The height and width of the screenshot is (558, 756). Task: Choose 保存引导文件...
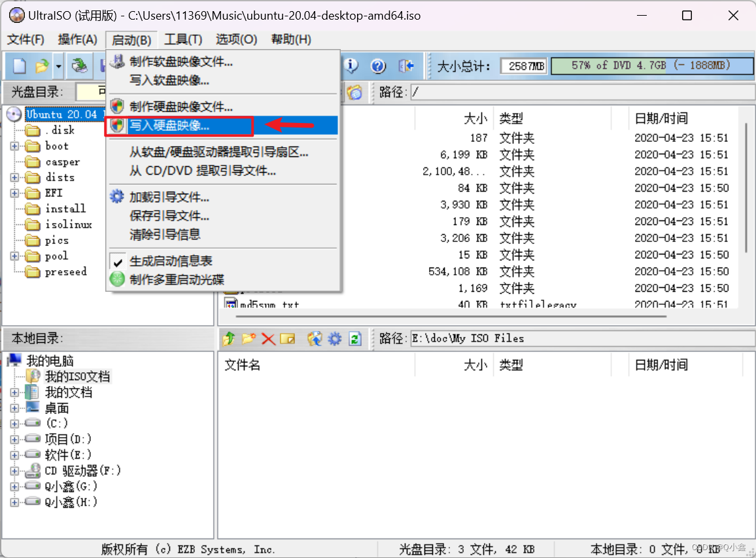coord(223,216)
